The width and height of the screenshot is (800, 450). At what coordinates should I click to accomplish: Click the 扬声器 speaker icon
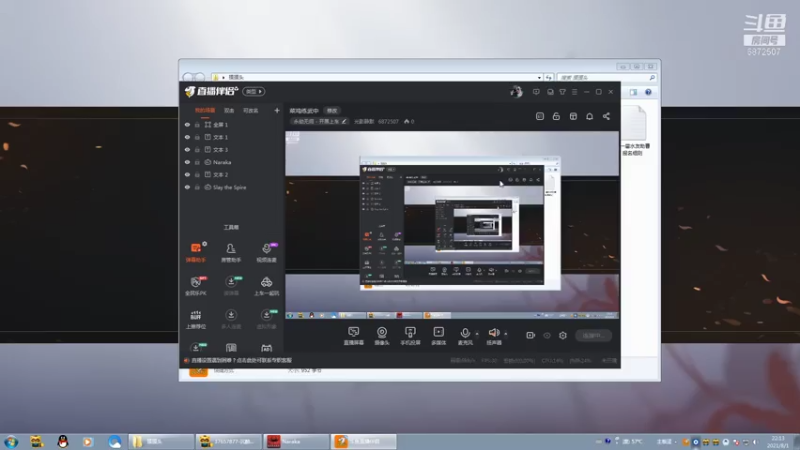click(494, 333)
